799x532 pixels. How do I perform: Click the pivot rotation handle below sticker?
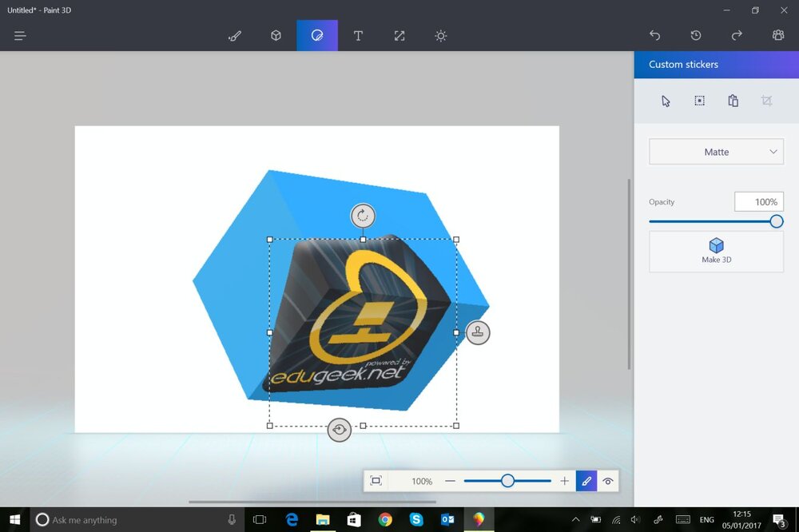click(x=340, y=430)
